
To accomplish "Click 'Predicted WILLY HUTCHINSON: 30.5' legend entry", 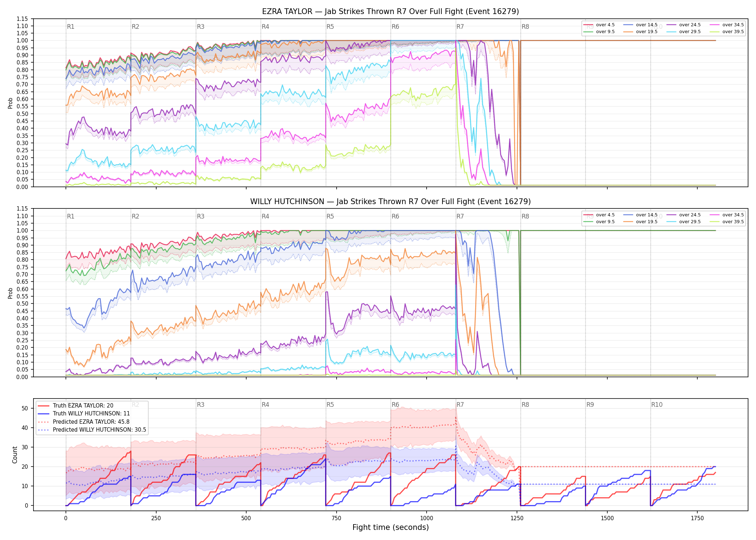I will [92, 430].
